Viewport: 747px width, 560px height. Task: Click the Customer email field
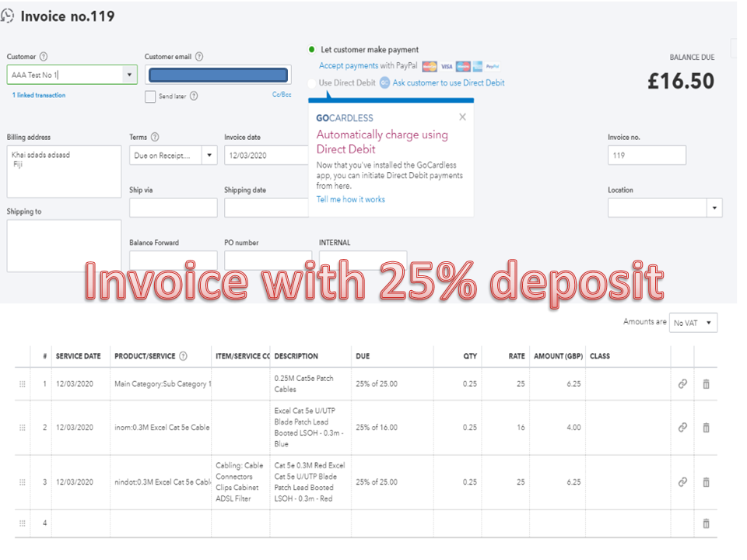[x=218, y=75]
